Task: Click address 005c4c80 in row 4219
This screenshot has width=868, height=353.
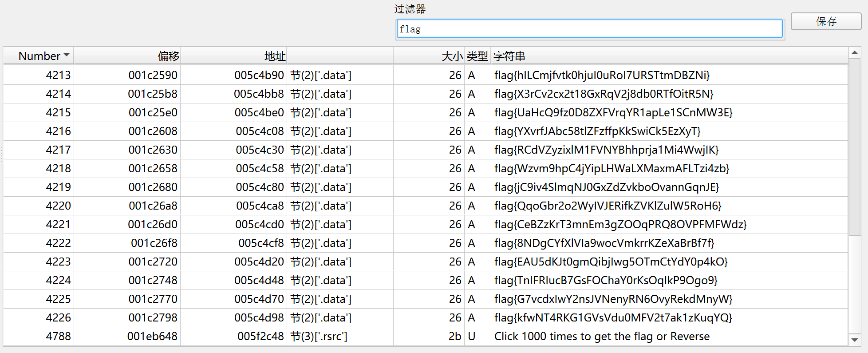Action: pos(260,187)
